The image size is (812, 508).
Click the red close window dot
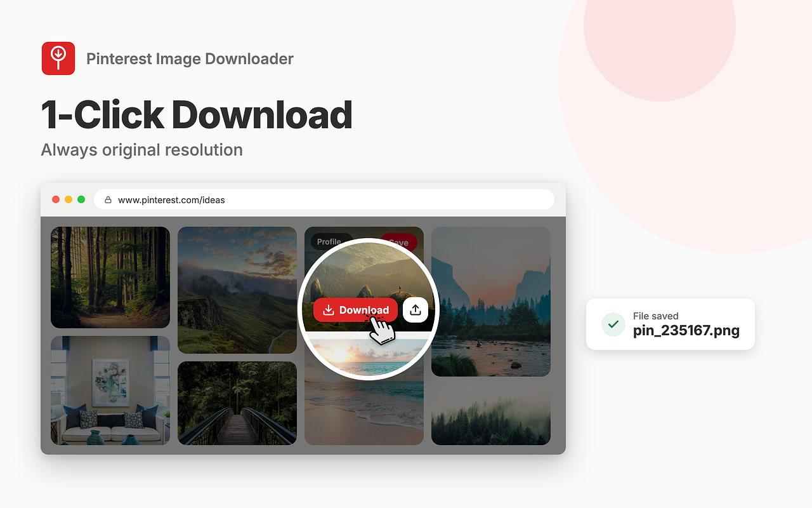coord(56,199)
